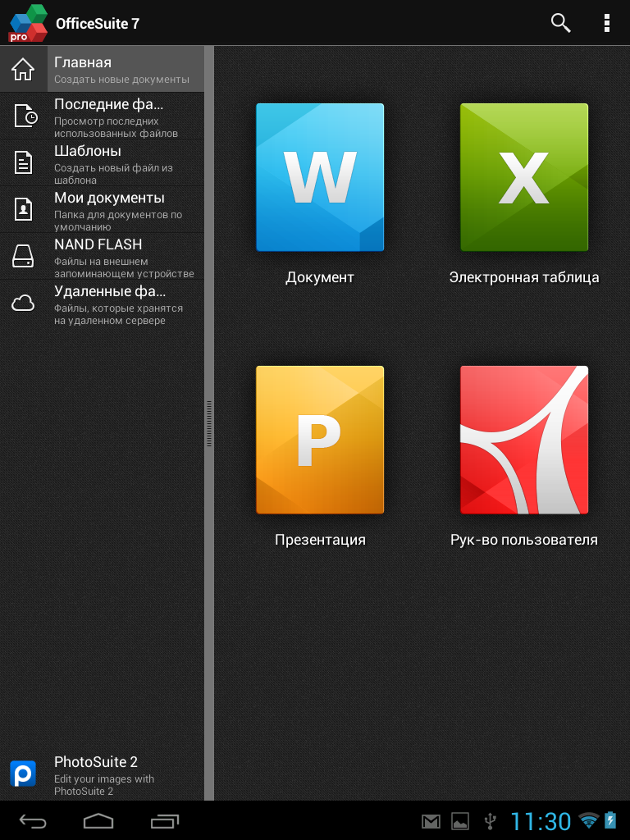
Task: Click the home icon beside Главная
Action: [23, 69]
